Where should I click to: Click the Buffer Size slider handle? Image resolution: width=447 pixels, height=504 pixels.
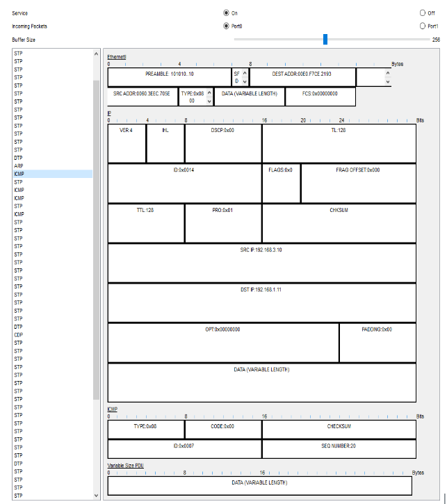[x=325, y=39]
